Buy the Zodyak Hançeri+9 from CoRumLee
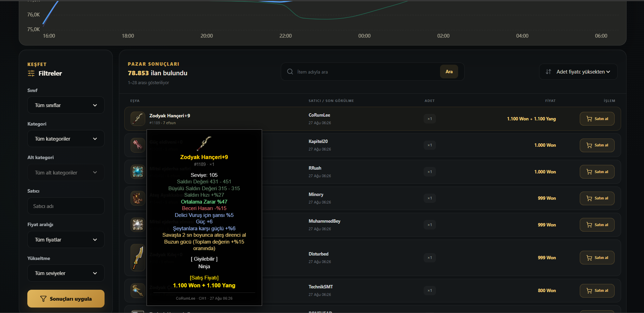 [x=597, y=119]
